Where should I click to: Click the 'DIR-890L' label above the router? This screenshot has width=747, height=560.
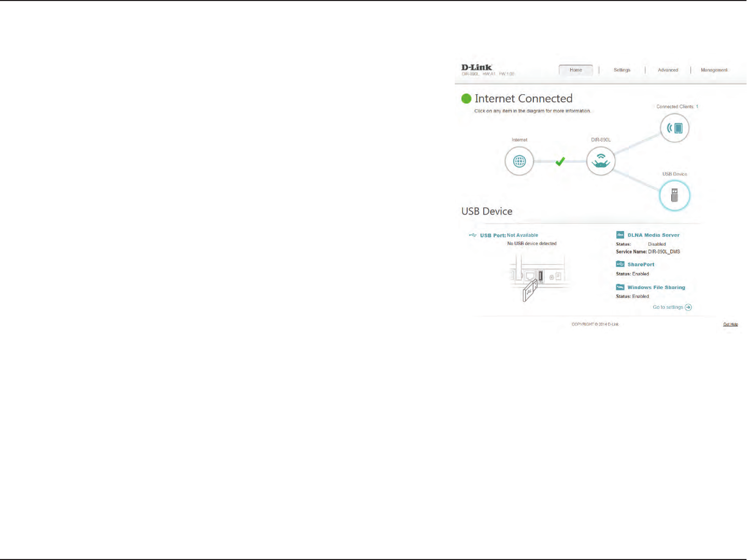point(601,140)
